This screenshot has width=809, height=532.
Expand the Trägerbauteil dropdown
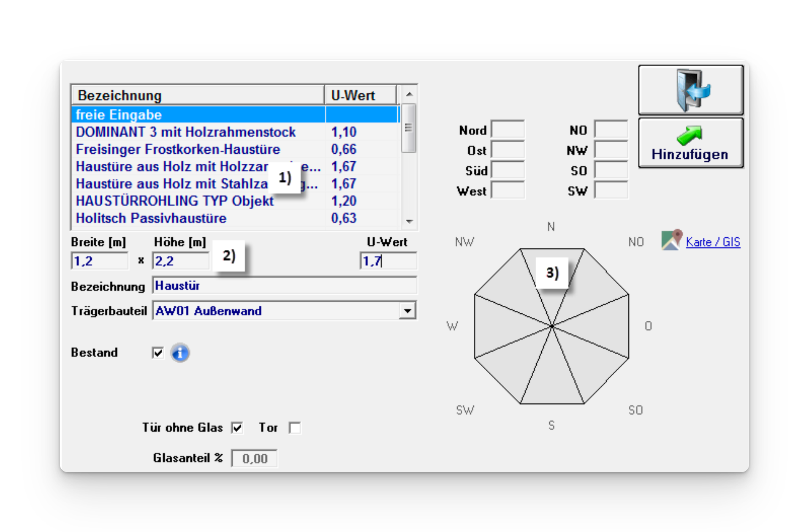coord(407,311)
